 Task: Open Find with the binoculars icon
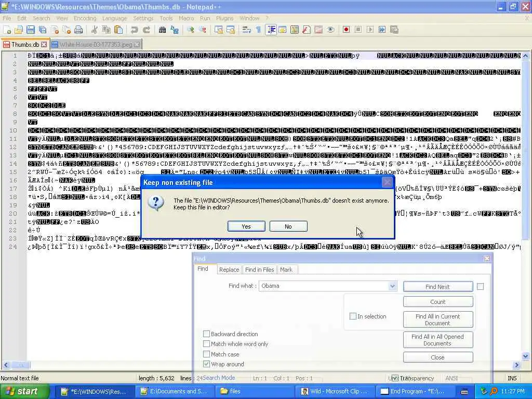click(x=162, y=30)
